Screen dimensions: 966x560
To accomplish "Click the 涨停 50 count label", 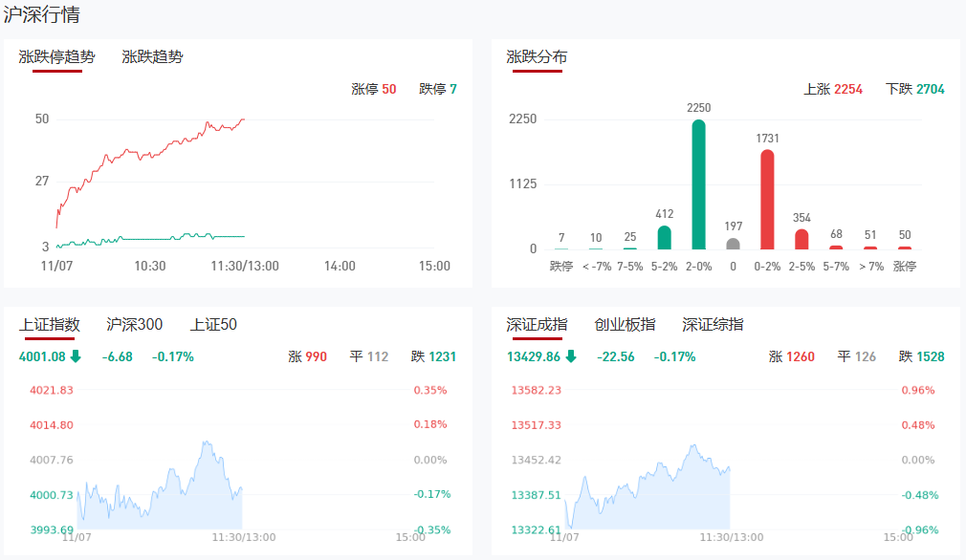I will [373, 89].
